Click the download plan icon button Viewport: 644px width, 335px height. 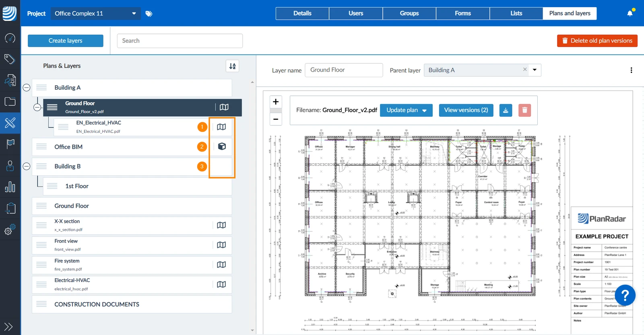pos(506,110)
